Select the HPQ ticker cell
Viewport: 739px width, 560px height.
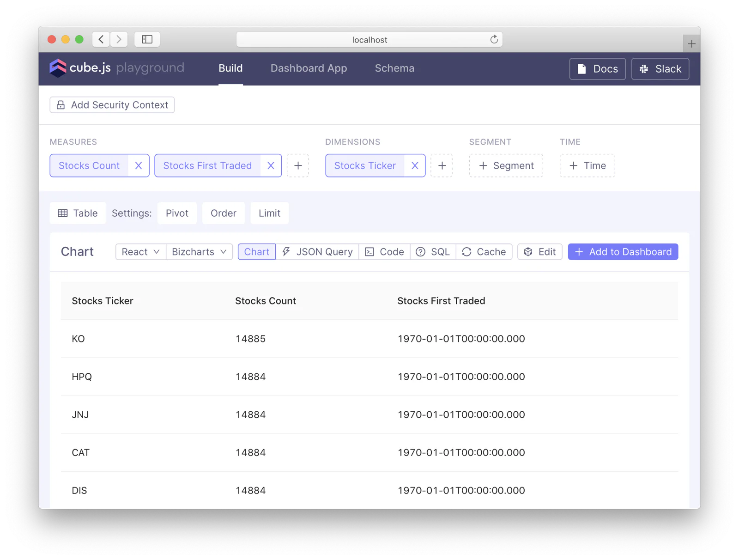(82, 377)
